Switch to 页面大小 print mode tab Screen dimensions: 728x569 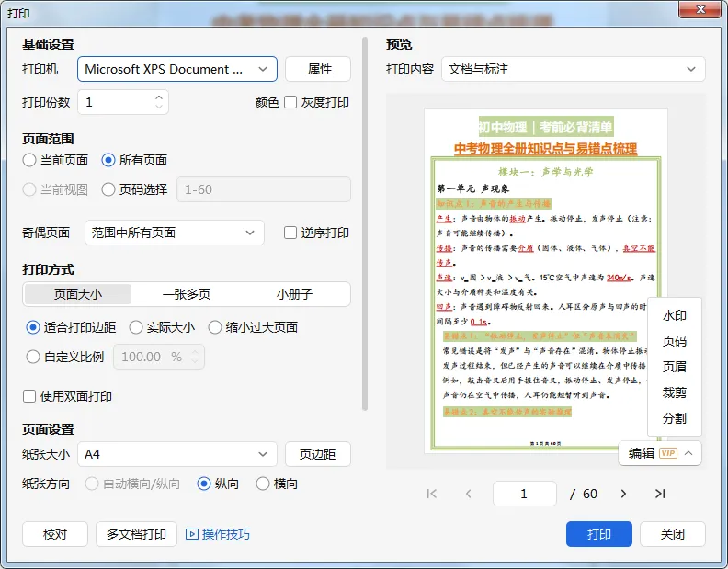pos(78,294)
